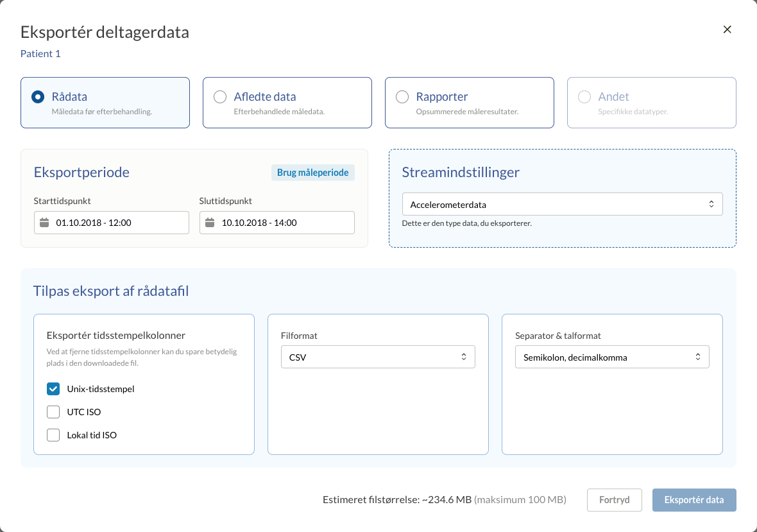Screen dimensions: 757x532
Task: Open the Filformat CSV dropdown
Action: tap(378, 357)
